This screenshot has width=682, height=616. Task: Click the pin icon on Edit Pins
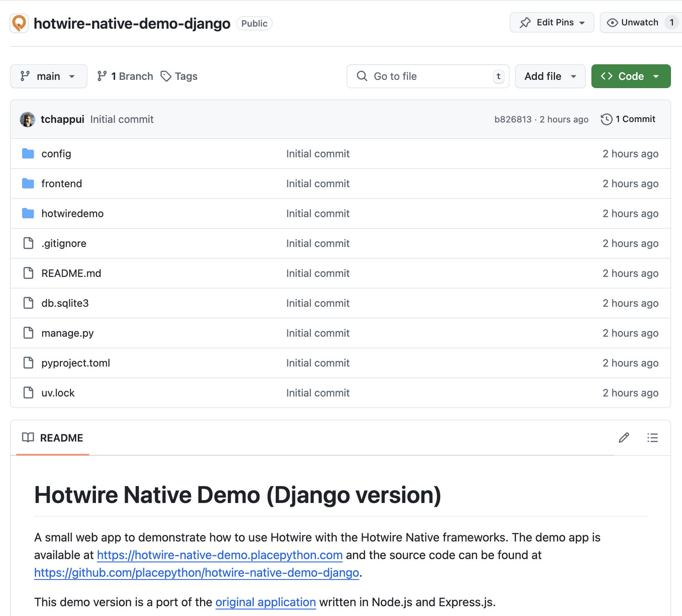click(525, 23)
